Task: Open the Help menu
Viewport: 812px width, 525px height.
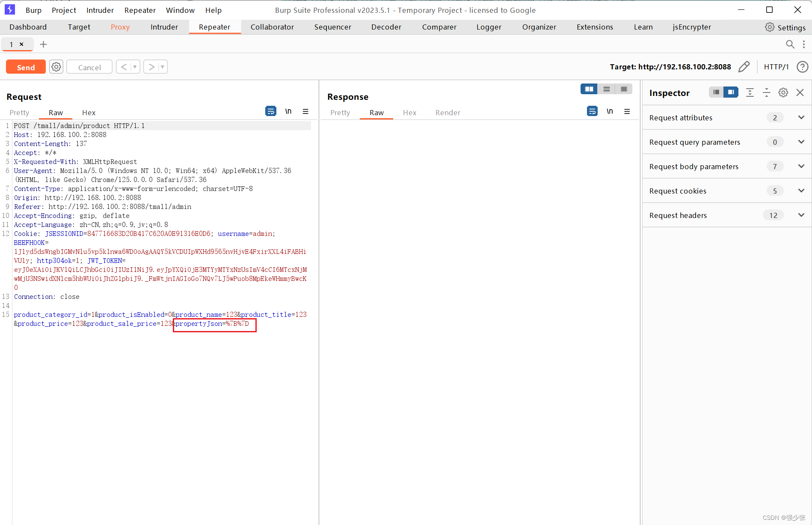Action: click(213, 10)
